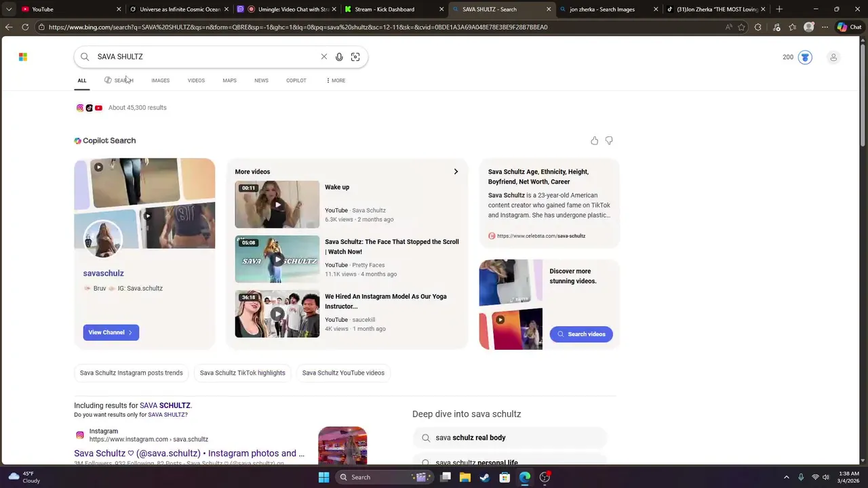Viewport: 868px width, 488px height.
Task: Open the Sava Schultz Instagram result link
Action: pos(189,453)
